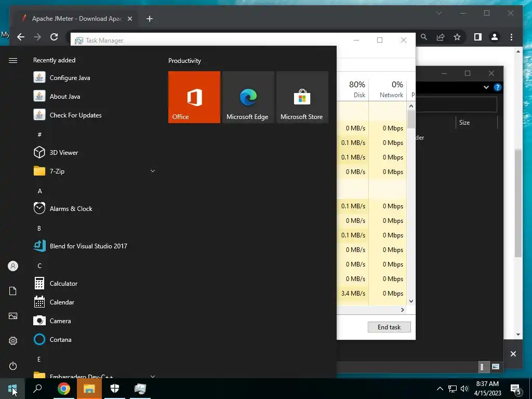
Task: Click the Windows Start button
Action: 12,389
